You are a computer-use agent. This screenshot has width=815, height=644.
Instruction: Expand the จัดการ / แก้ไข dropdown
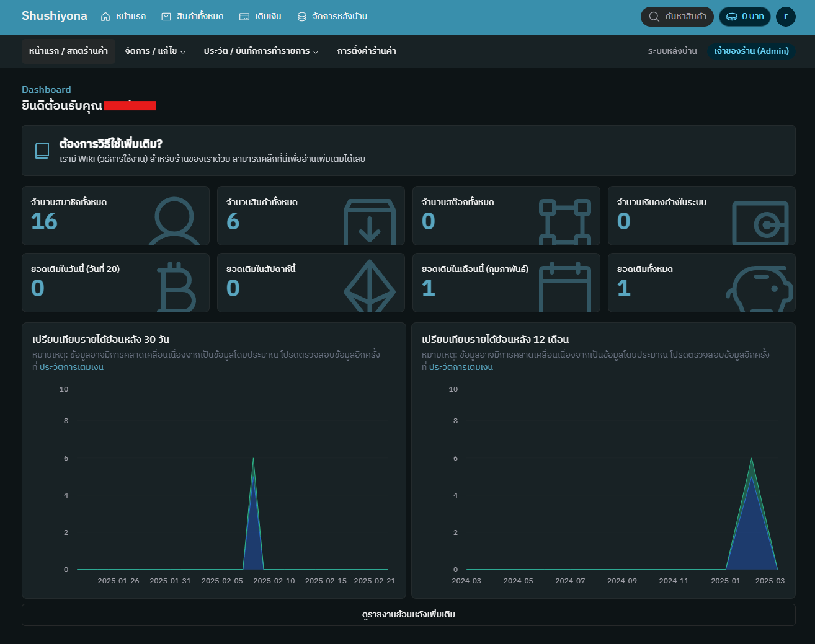pos(155,51)
